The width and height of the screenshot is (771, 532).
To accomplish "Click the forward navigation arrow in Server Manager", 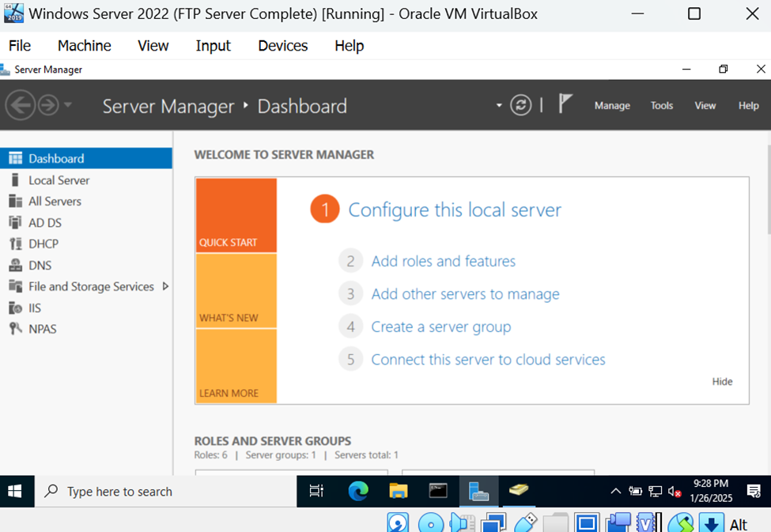I will pos(48,105).
